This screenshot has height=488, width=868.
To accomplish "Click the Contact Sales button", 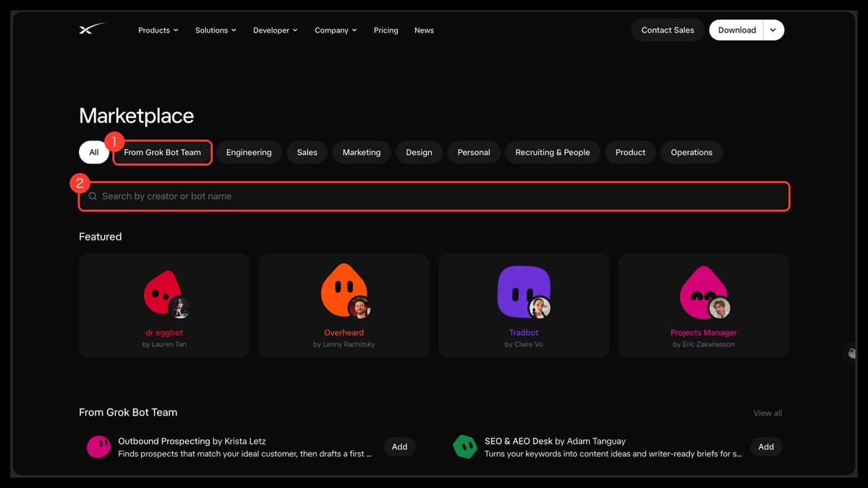I will click(668, 30).
